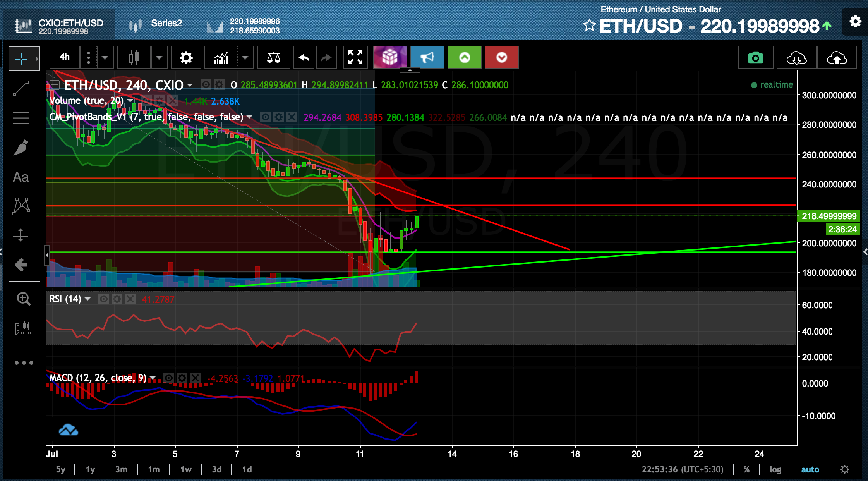868x481 pixels.
Task: Click the undo arrow in toolbar
Action: [304, 58]
